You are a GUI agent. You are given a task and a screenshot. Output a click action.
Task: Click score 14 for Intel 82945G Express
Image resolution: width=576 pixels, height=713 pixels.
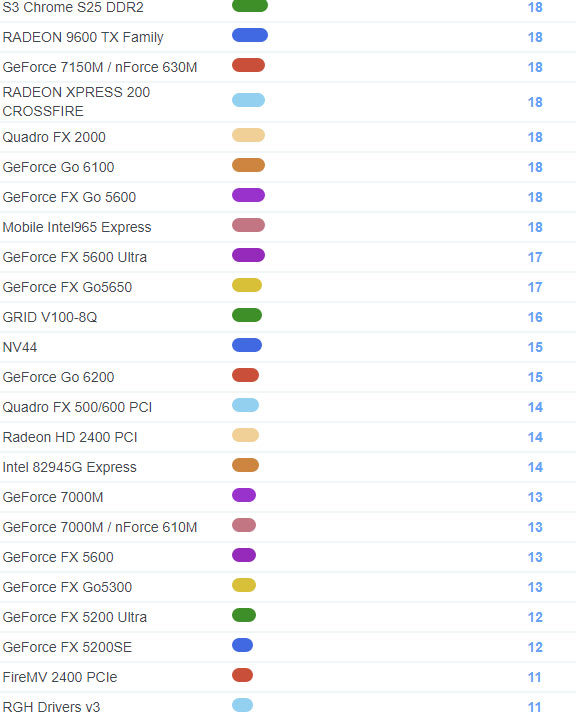click(x=535, y=467)
